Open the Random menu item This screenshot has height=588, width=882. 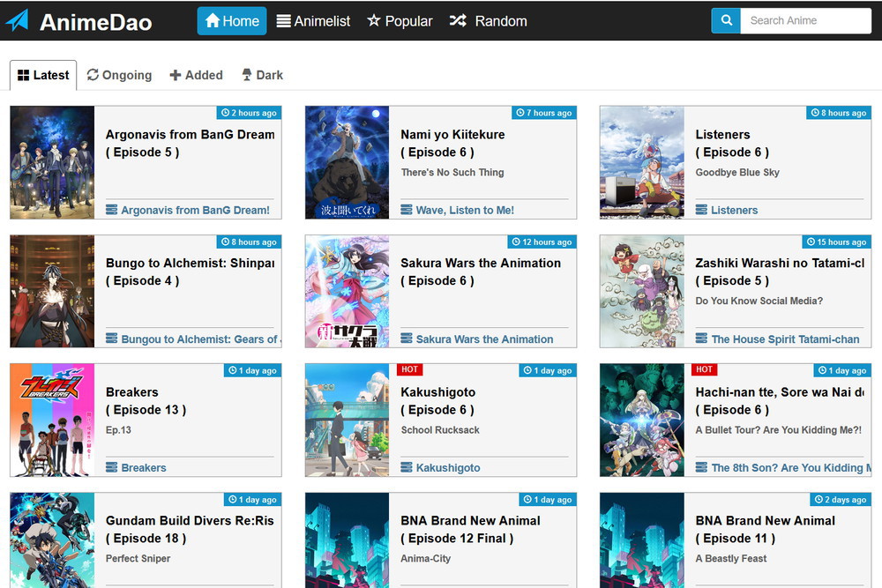click(489, 21)
